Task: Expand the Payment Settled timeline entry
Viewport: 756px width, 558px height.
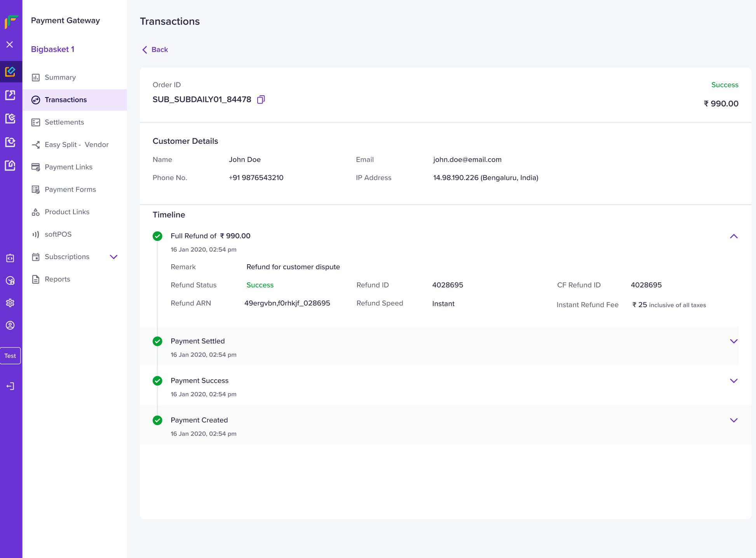Action: (x=733, y=341)
